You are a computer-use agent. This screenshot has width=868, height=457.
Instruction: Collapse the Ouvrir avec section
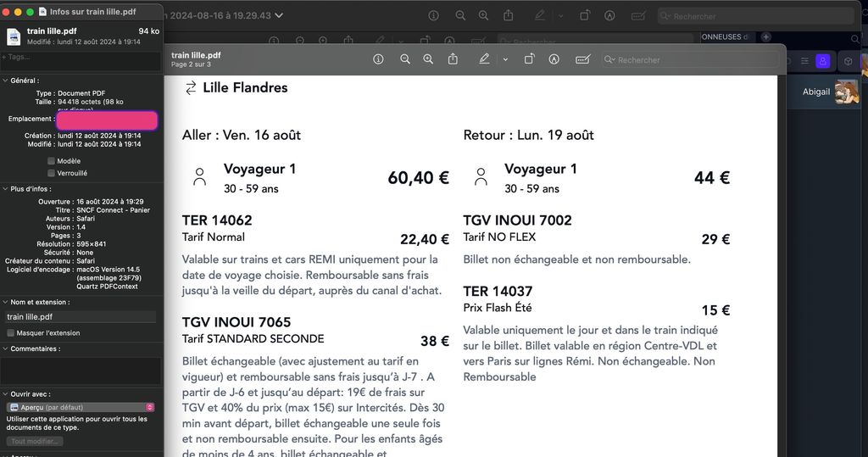point(5,394)
